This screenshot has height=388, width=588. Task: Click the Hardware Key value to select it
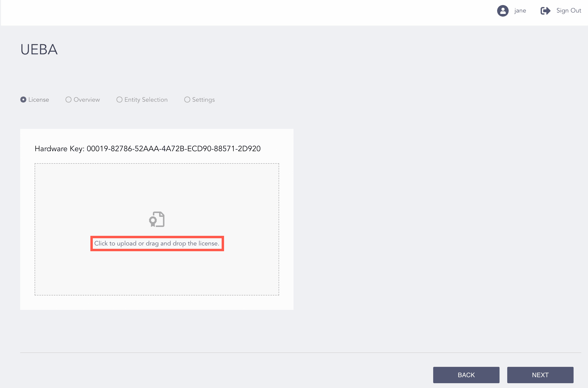[174, 149]
